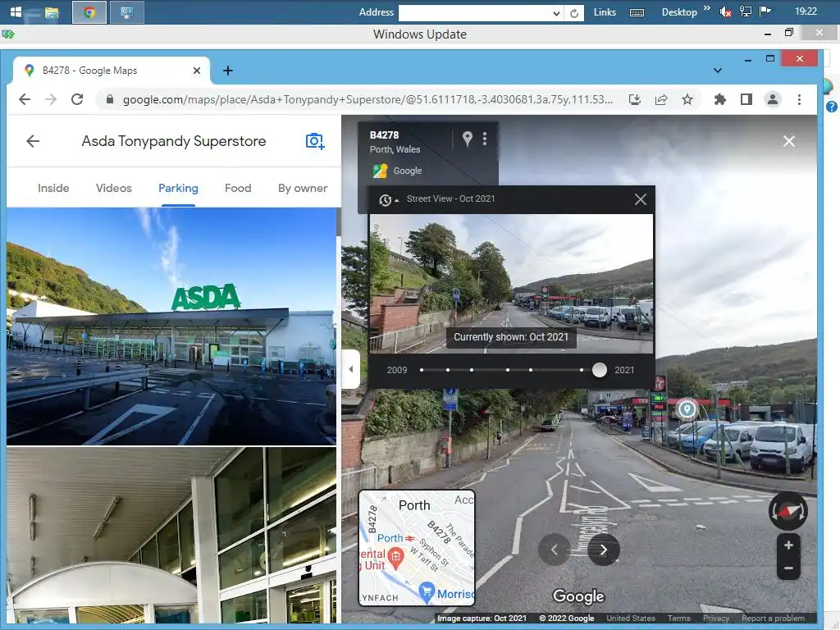
Task: Select the timeline dot just before the handle
Action: coord(582,370)
